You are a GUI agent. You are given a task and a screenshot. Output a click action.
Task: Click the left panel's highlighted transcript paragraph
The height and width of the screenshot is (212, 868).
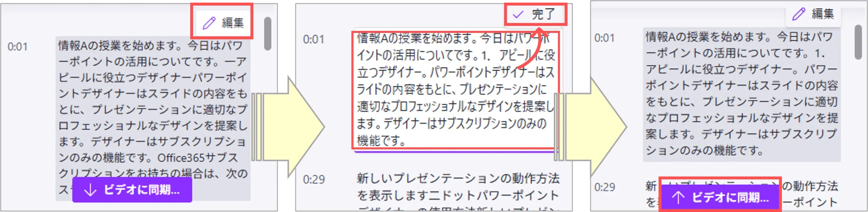tap(153, 118)
